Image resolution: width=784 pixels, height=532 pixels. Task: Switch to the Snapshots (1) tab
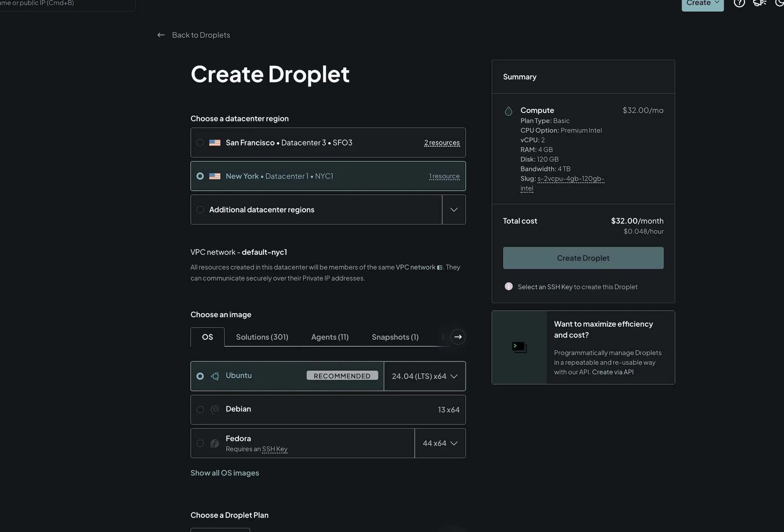[395, 337]
